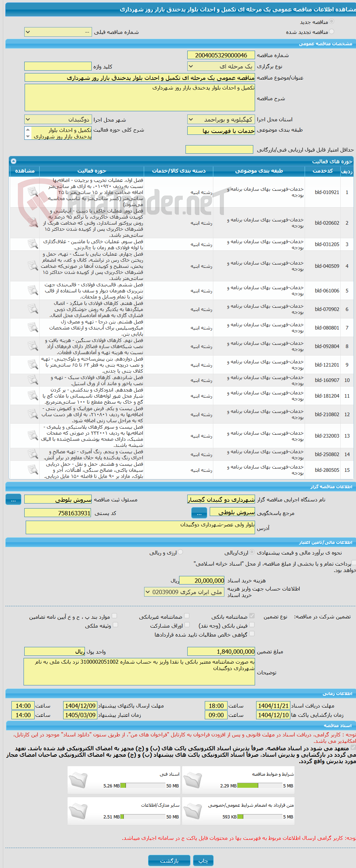Open view icon for row bld-080801
The width and height of the screenshot is (356, 868).
[33, 327]
